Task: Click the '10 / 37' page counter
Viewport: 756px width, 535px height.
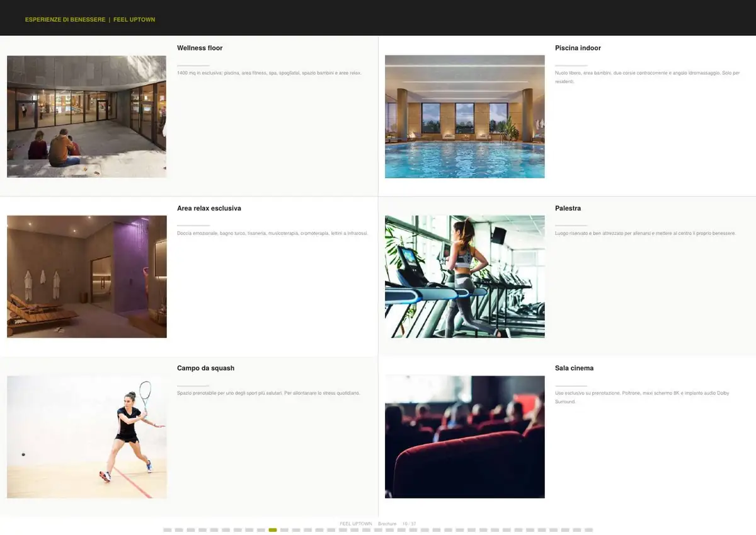Action: click(x=409, y=524)
